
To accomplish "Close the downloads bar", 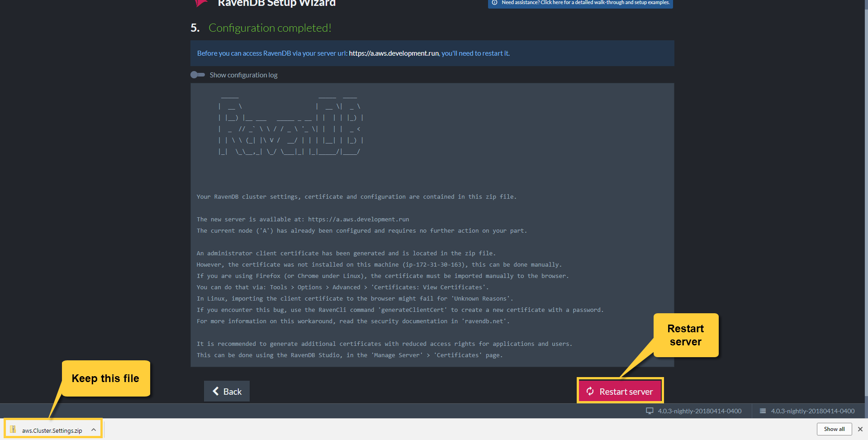I will click(860, 429).
